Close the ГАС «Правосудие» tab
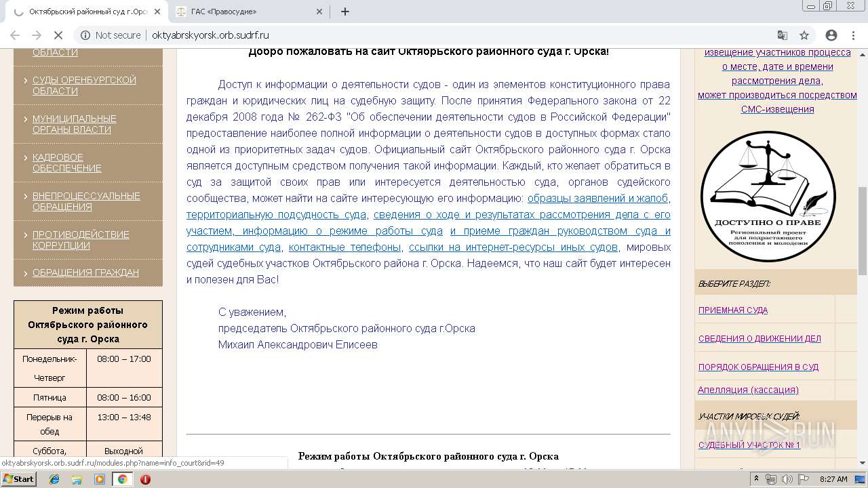 (x=319, y=12)
